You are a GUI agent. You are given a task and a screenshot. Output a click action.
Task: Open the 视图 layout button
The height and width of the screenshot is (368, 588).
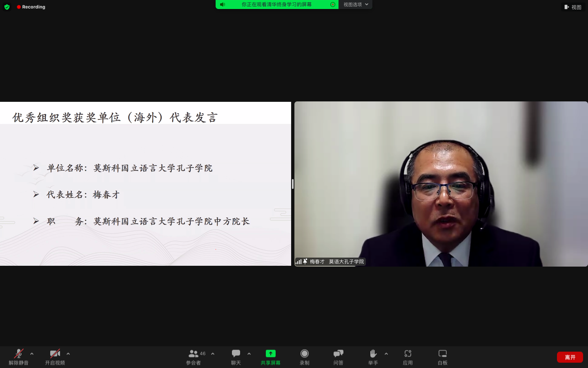[x=572, y=7]
